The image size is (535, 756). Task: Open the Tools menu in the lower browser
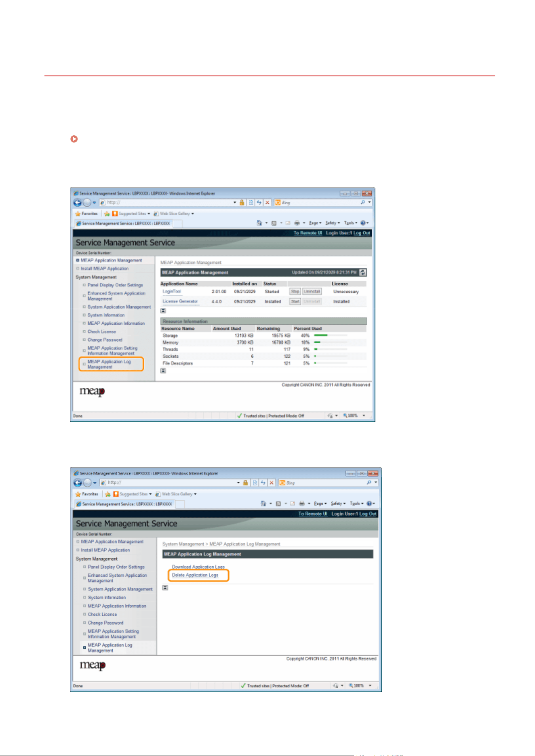click(x=356, y=504)
